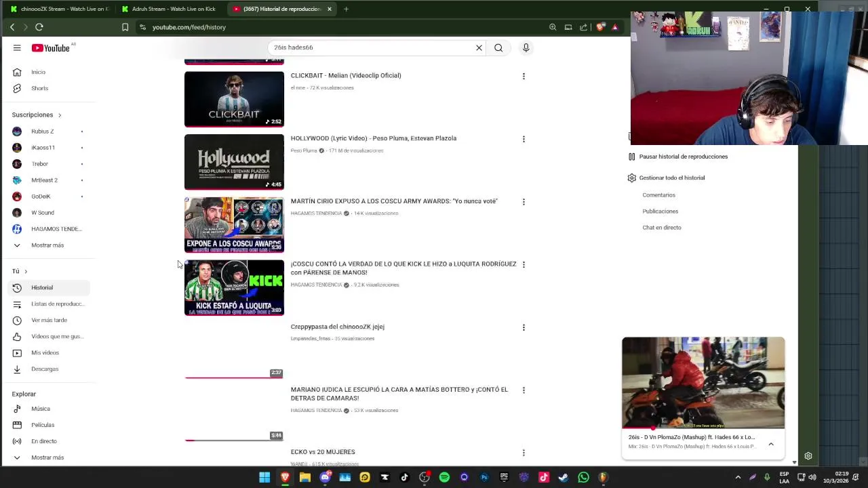The width and height of the screenshot is (868, 488).
Task: Click the YouTube search input field
Action: (x=372, y=47)
